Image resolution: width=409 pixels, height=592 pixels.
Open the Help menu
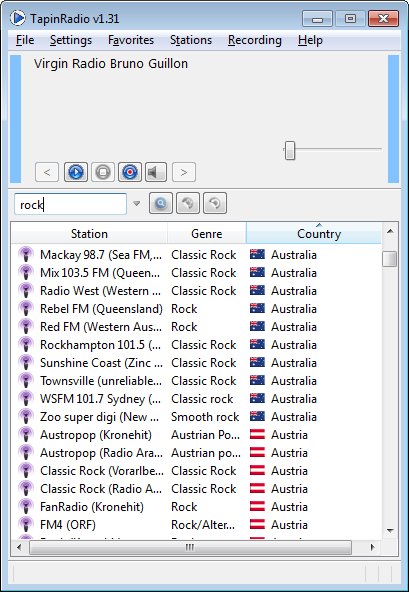click(x=310, y=40)
